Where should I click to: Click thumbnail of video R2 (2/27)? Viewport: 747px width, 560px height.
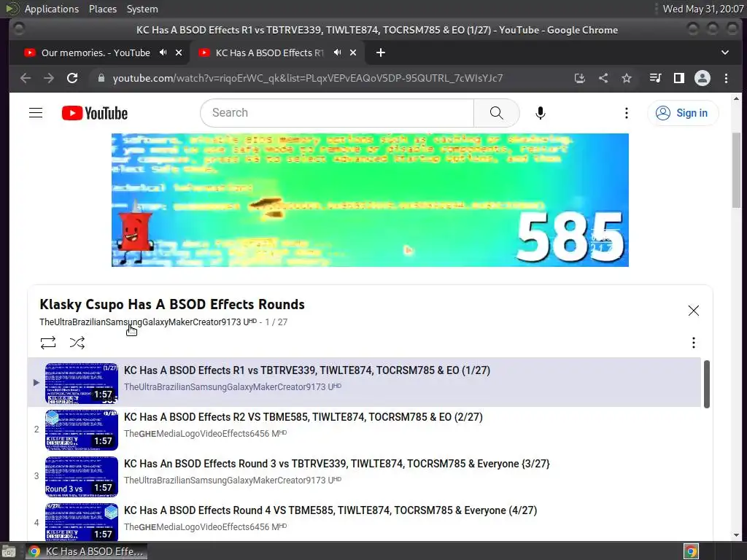click(x=82, y=430)
